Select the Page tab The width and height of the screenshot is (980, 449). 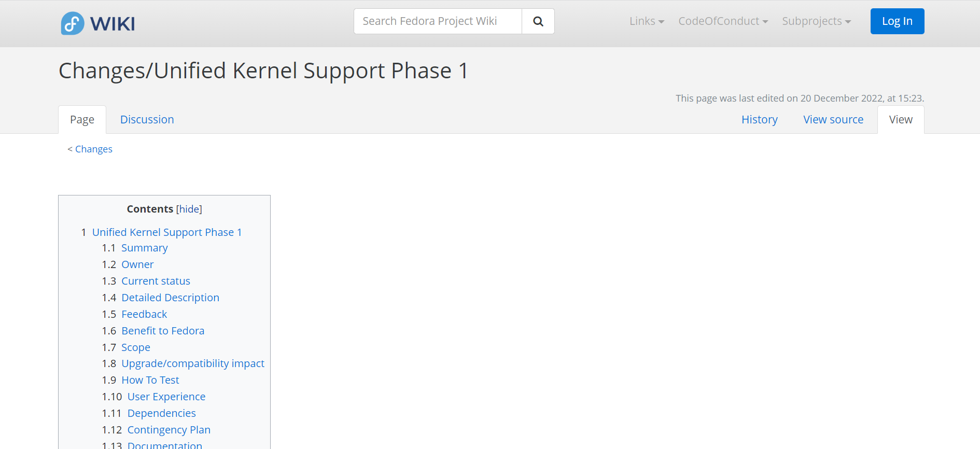[x=82, y=120]
